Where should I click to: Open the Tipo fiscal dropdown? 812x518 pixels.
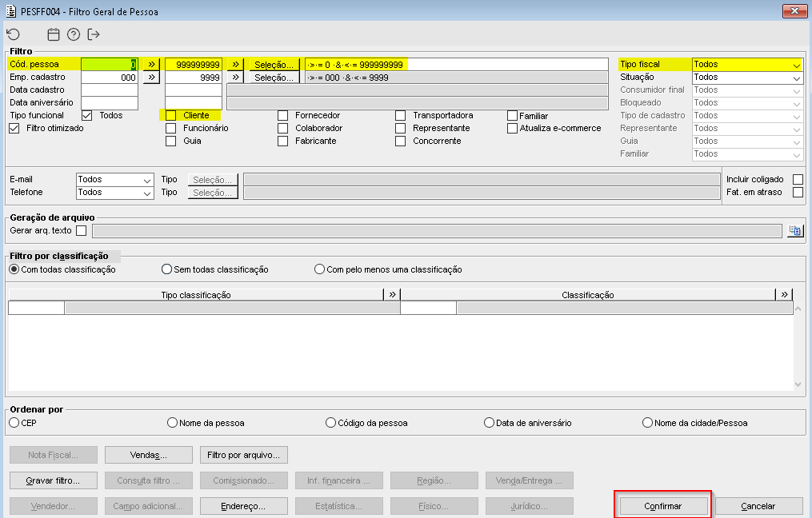[x=747, y=64]
